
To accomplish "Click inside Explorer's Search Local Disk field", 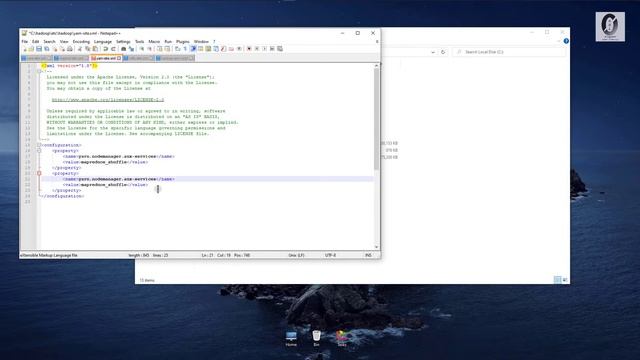I will [x=509, y=52].
